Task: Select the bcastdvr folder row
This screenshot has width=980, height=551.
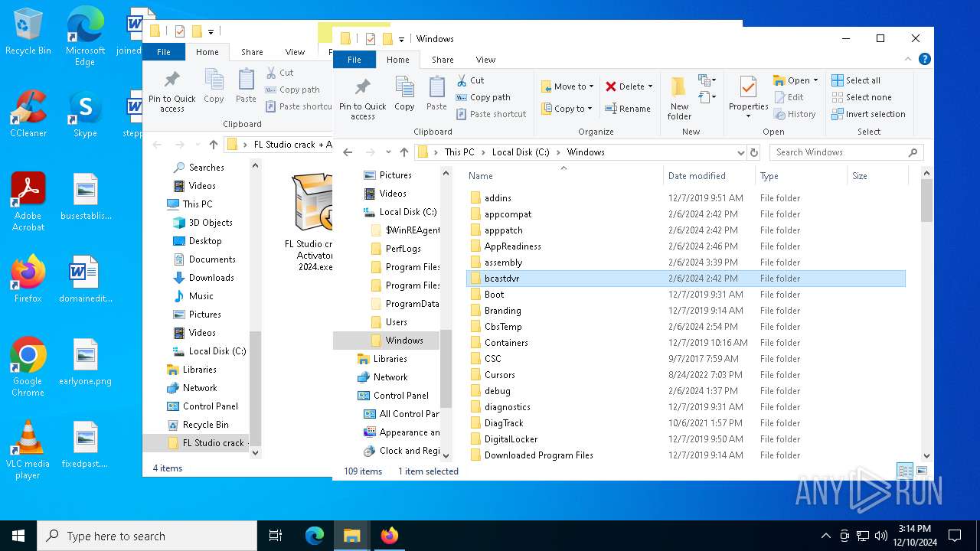Action: 686,279
